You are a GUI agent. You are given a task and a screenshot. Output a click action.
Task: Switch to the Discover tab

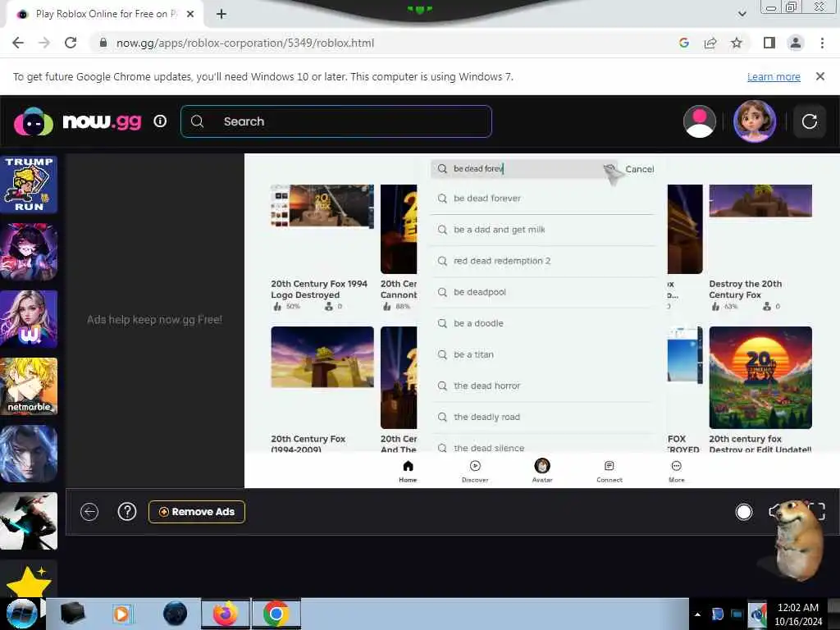(x=475, y=471)
